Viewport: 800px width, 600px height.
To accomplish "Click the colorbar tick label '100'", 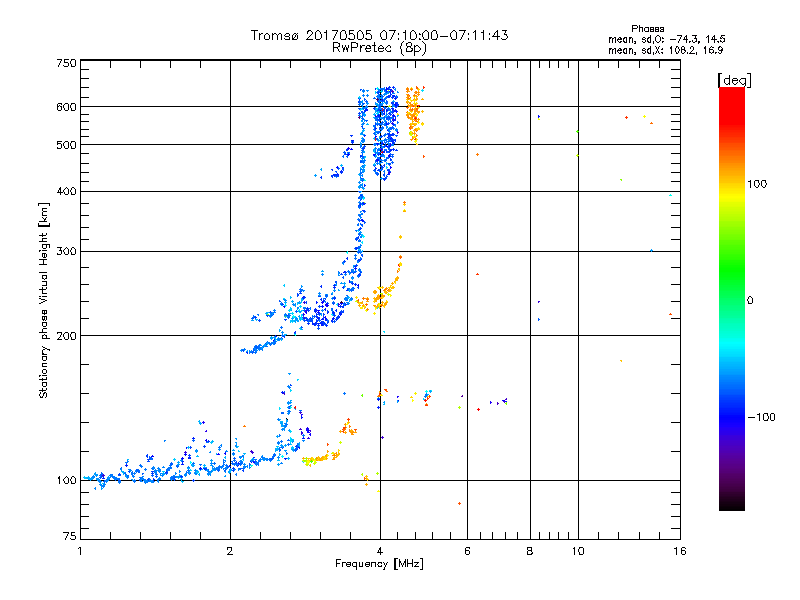I will tap(757, 184).
